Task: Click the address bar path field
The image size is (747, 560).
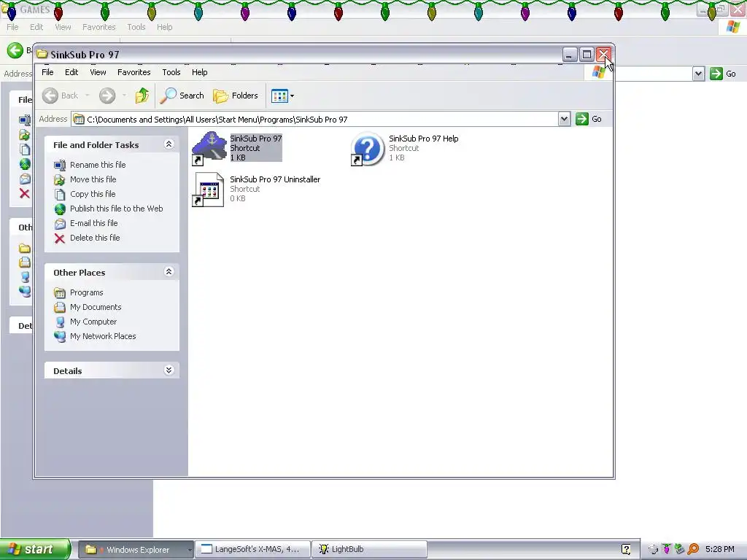Action: pos(314,120)
